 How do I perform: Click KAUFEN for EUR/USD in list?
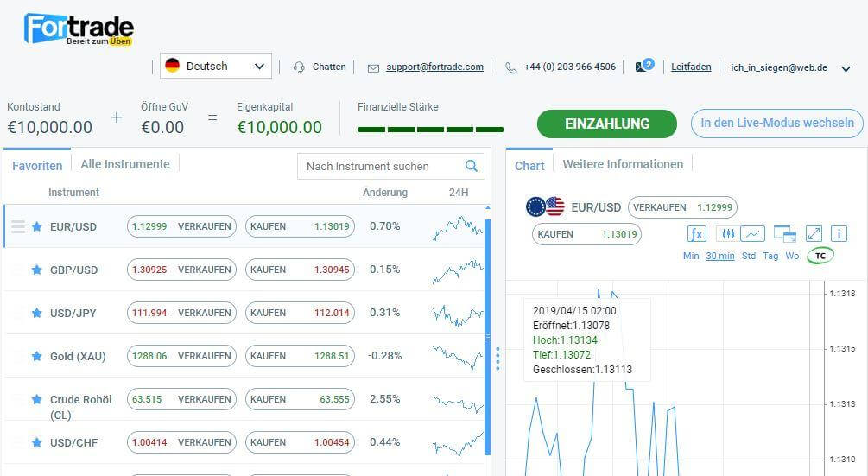click(300, 226)
